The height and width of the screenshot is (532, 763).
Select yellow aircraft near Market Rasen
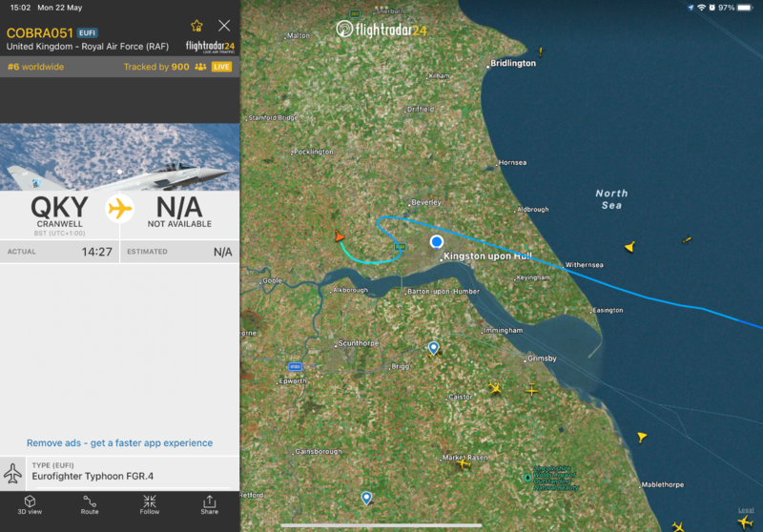click(x=464, y=463)
